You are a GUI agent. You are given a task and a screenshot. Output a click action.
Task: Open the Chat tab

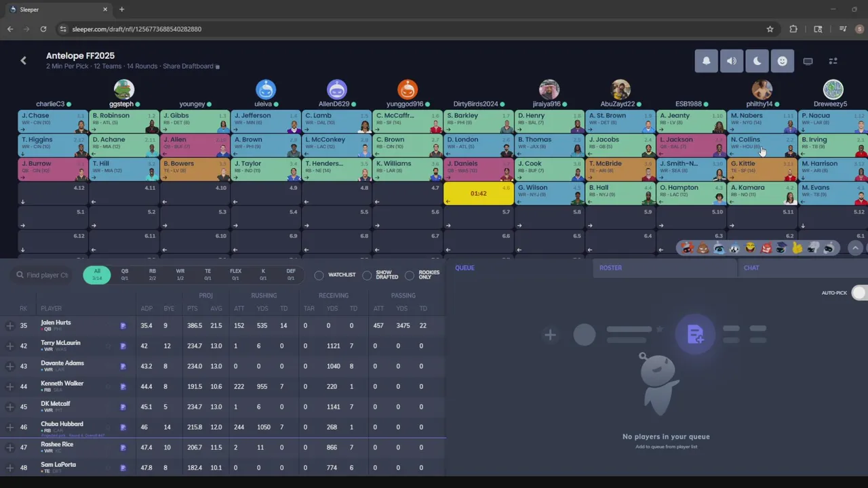point(804,268)
